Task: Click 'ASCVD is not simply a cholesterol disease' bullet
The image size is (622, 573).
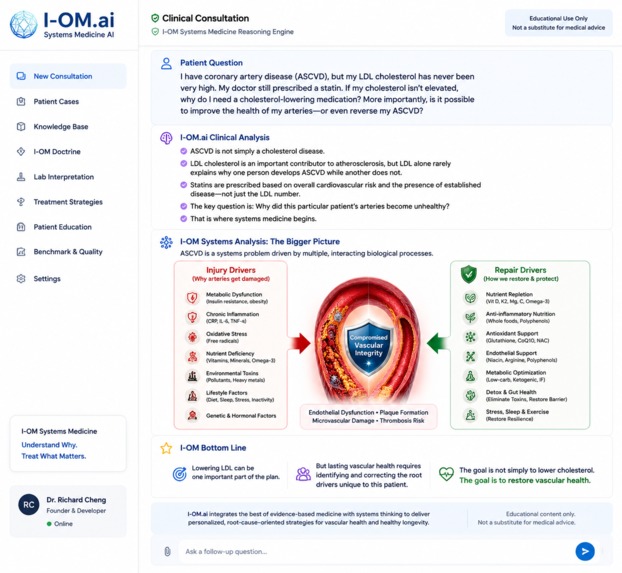Action: [252, 151]
